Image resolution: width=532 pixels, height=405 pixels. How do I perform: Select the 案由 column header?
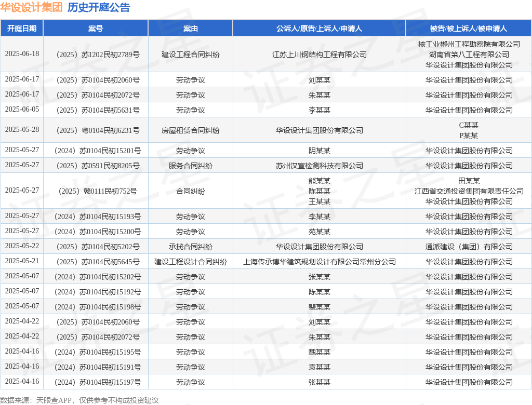coord(190,29)
